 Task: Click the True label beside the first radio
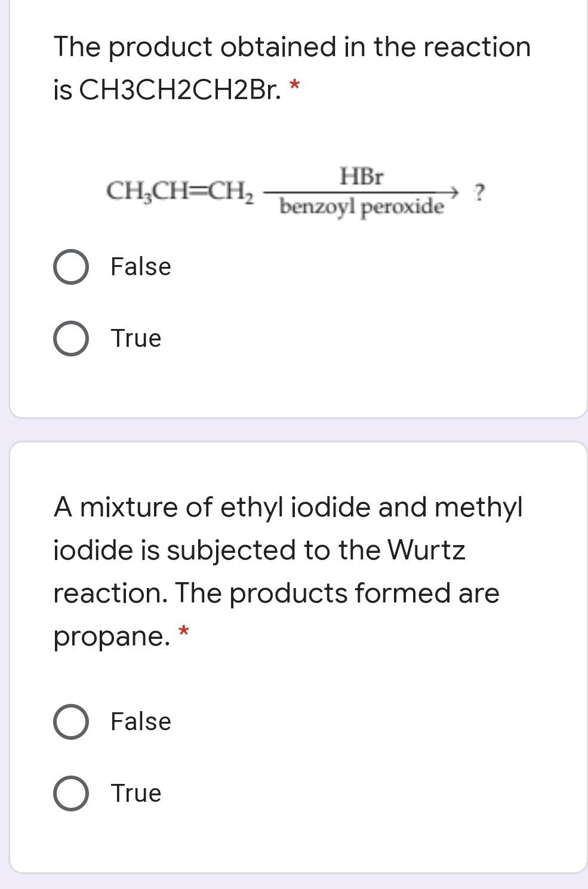tap(135, 338)
